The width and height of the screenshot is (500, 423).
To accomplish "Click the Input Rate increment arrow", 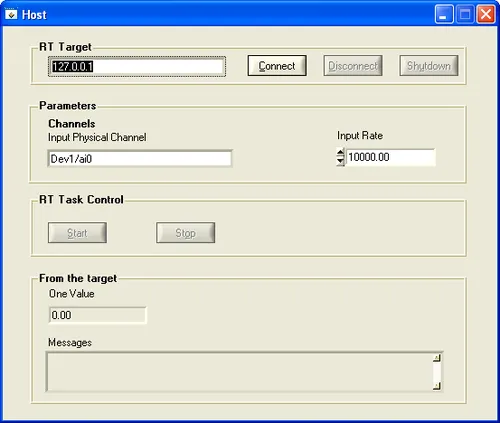I will click(340, 153).
